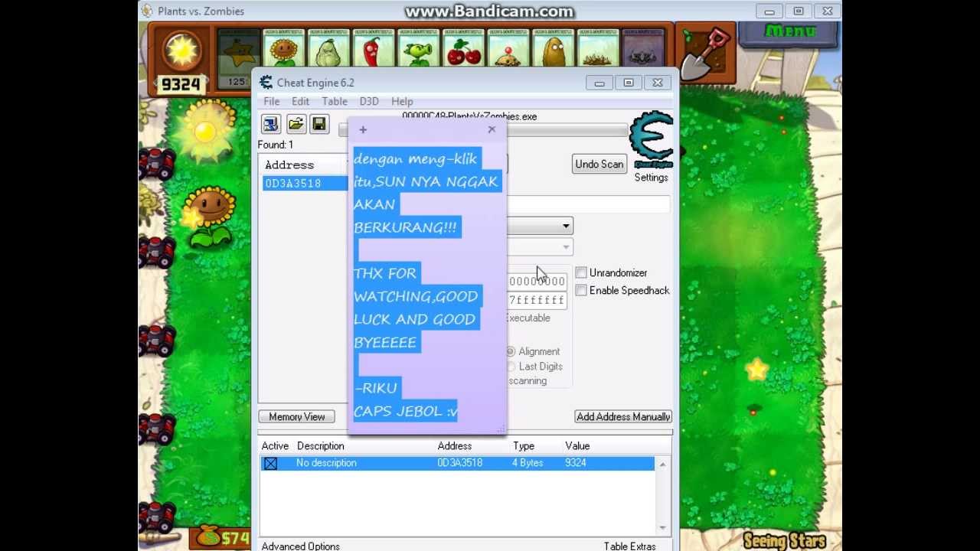Click the address table scroll down arrow
The image size is (980, 551).
tap(662, 527)
